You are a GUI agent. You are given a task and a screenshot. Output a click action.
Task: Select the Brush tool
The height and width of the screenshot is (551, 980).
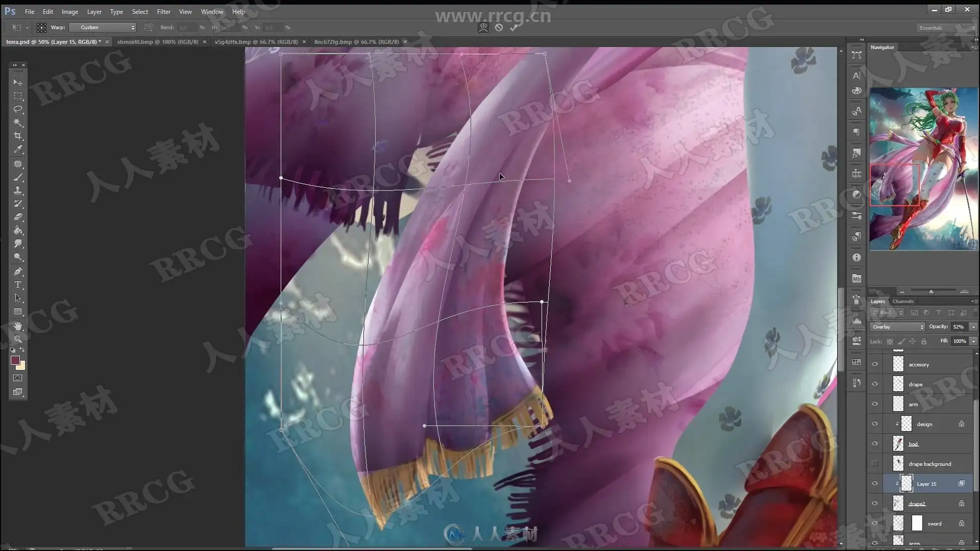[18, 177]
